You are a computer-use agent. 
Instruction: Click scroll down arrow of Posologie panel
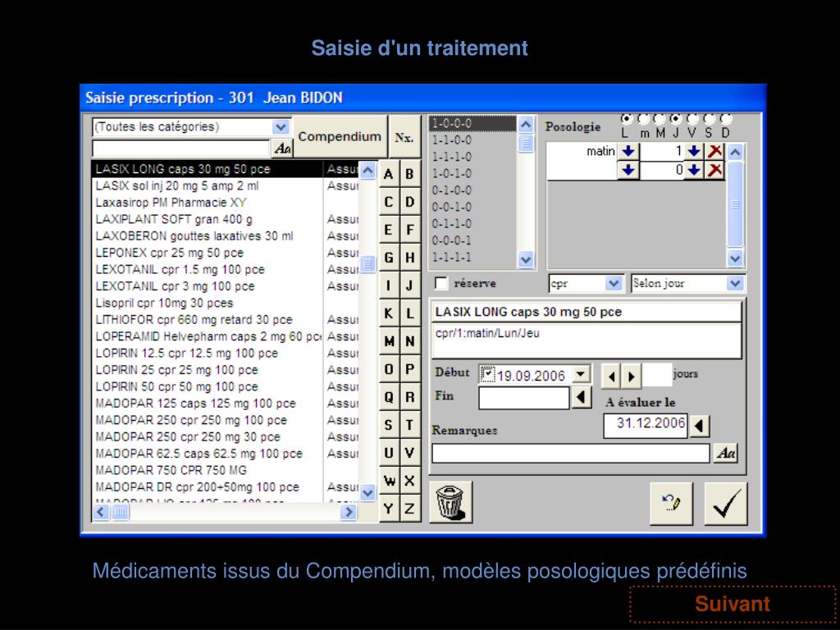pyautogui.click(x=735, y=258)
